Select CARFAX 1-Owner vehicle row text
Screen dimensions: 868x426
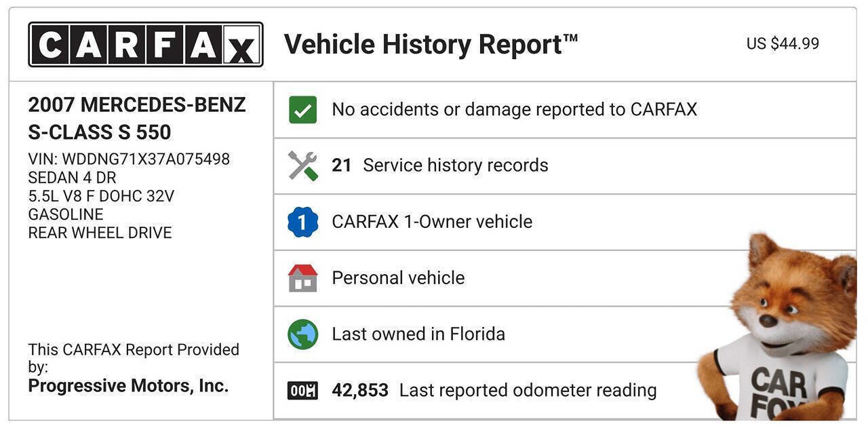(432, 222)
